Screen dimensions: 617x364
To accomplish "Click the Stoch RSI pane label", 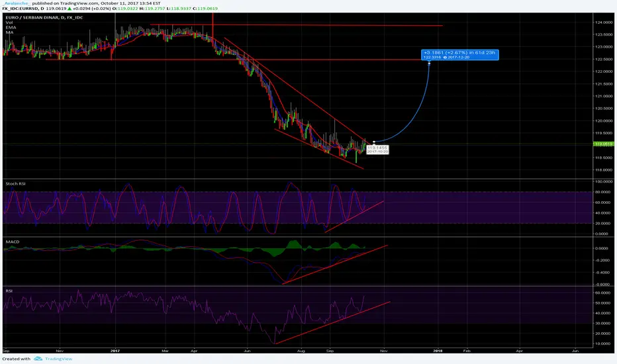I will tap(16, 184).
